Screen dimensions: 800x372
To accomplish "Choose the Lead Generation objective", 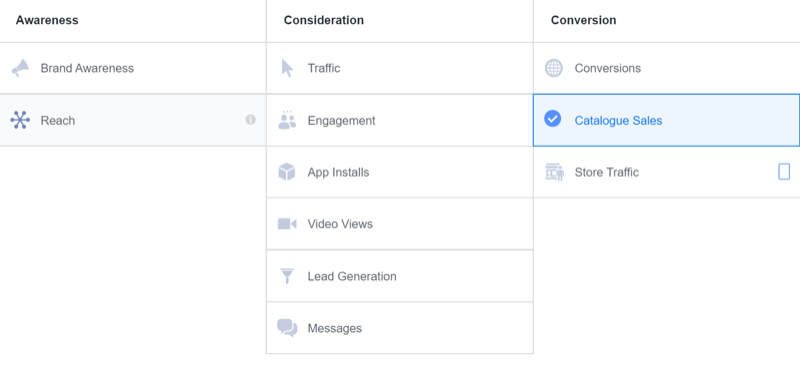I will 399,276.
